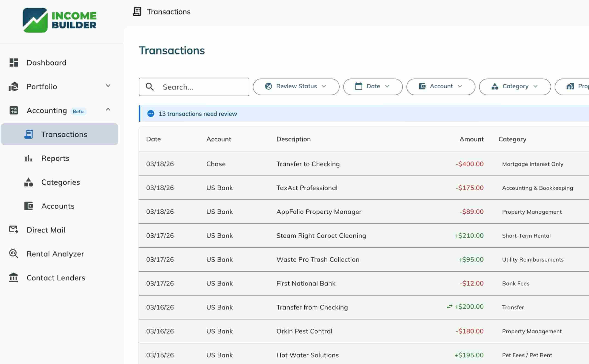Click into the Search field
Image resolution: width=589 pixels, height=364 pixels.
[194, 87]
